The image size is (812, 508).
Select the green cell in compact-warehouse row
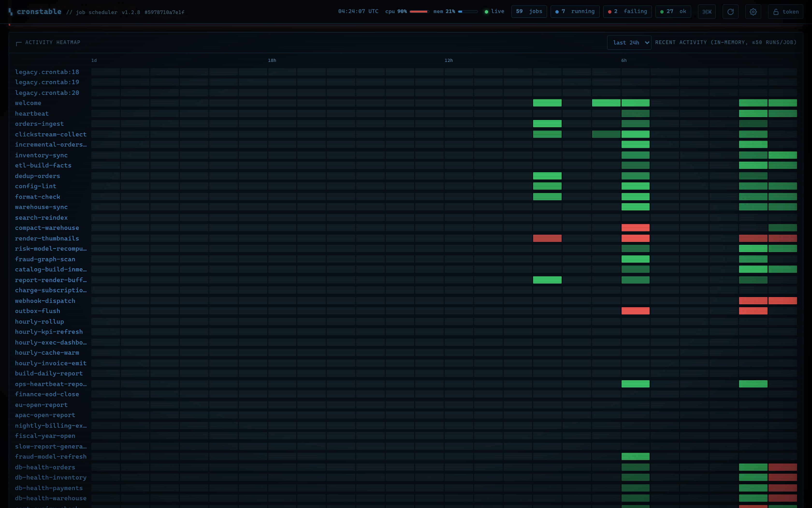click(783, 228)
